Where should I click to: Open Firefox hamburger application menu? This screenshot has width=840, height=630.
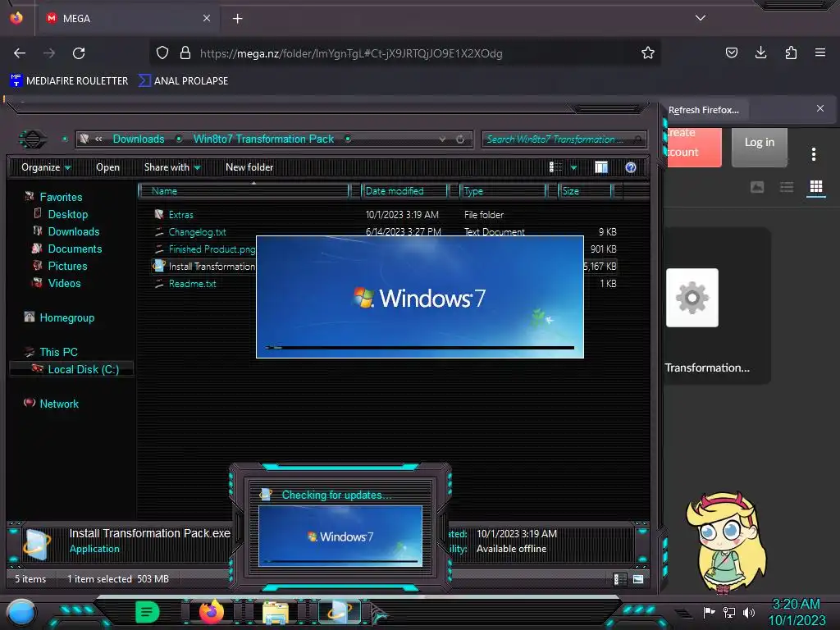pos(820,52)
